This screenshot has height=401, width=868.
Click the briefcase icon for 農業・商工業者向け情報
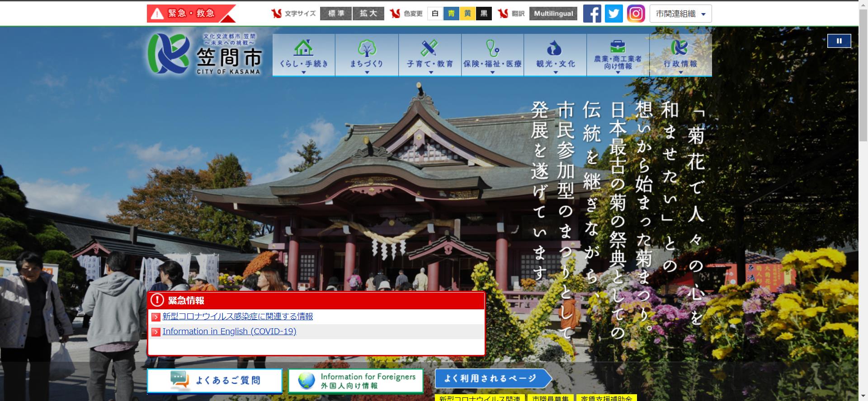click(x=618, y=46)
